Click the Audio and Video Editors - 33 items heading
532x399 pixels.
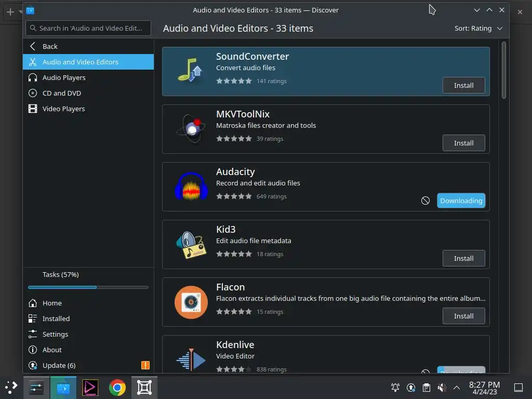pos(238,28)
